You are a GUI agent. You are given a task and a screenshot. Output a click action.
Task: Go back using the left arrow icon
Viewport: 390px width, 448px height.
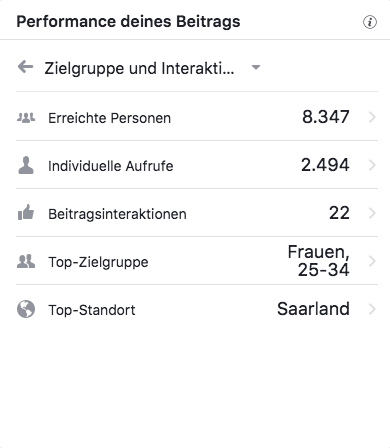(25, 67)
